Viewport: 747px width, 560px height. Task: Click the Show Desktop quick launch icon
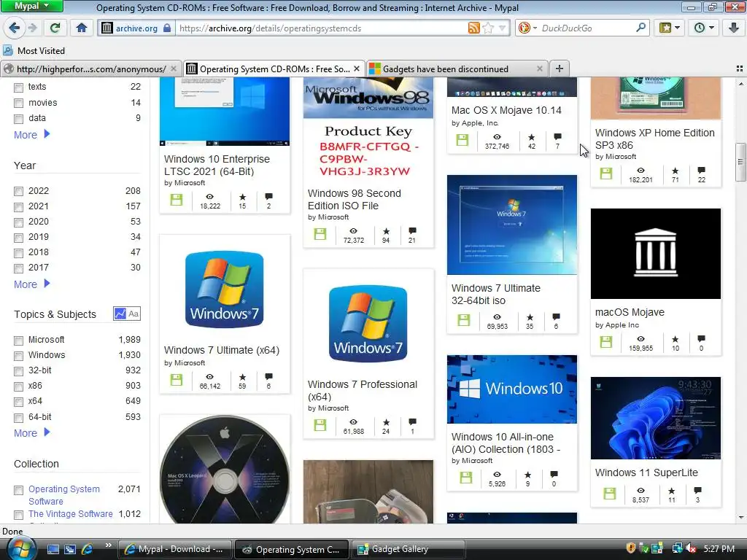(53, 549)
